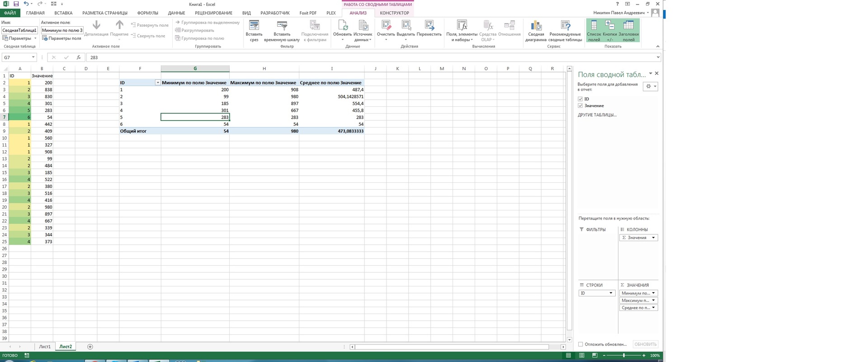Click the Активное поле input field
868x362 pixels.
tap(62, 30)
